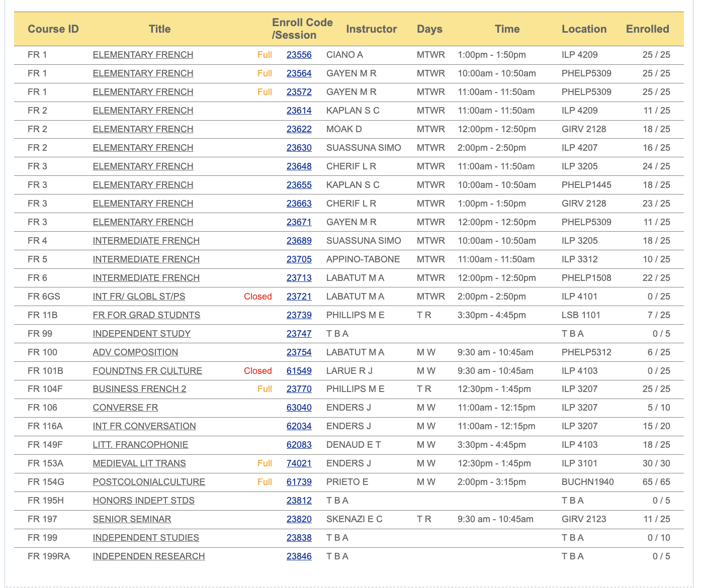Open SENIOR SEMINAR course title
This screenshot has height=588, width=702.
(132, 519)
